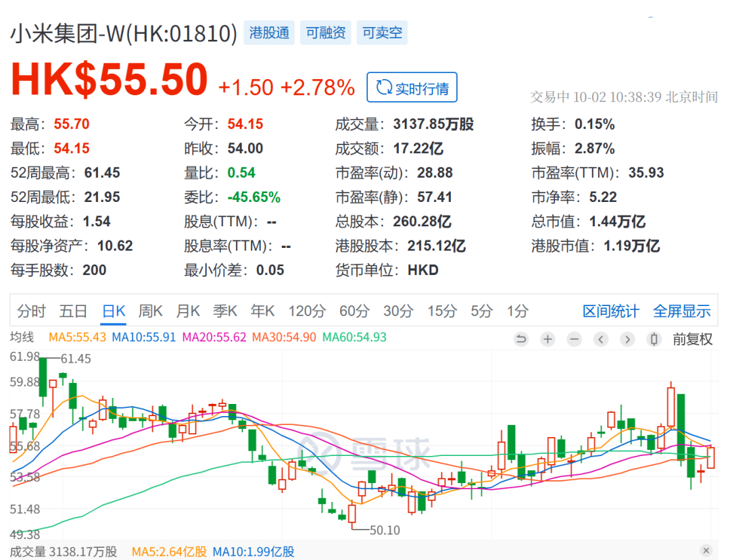This screenshot has width=730, height=560.
Task: Select the 1分 interval tab
Action: click(x=518, y=311)
